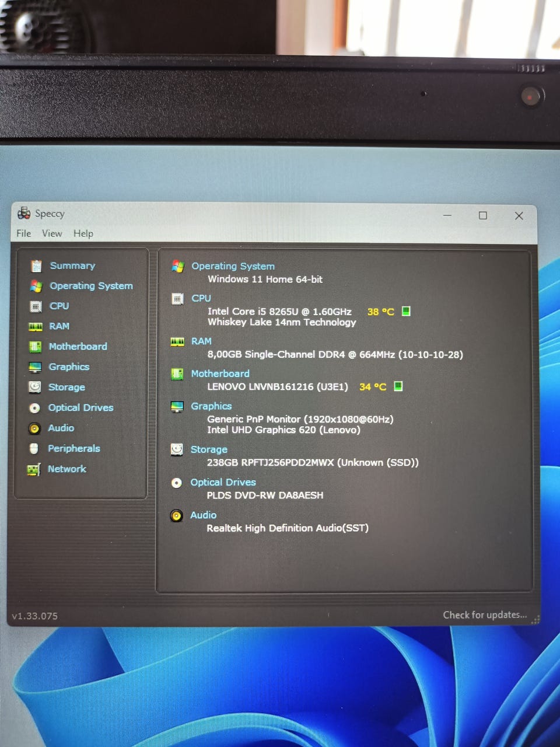Minimize the Speccy window

click(447, 215)
